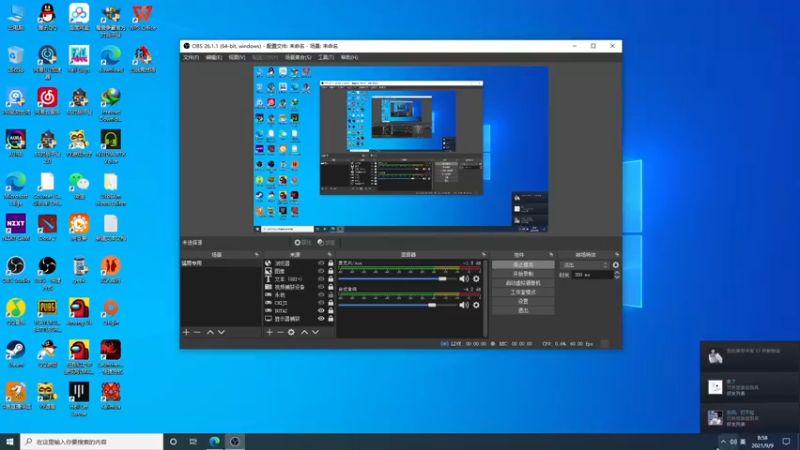Mute the Desktop Audio speaker icon

pyautogui.click(x=464, y=305)
